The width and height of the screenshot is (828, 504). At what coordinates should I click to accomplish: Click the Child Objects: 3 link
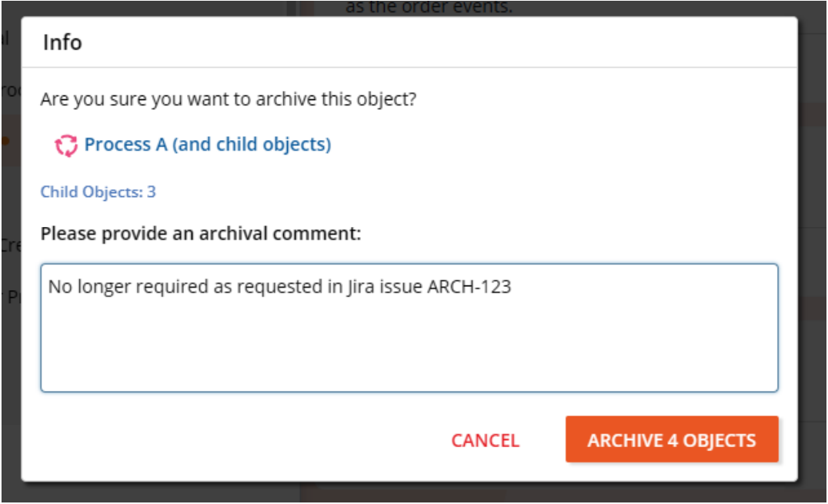click(98, 192)
